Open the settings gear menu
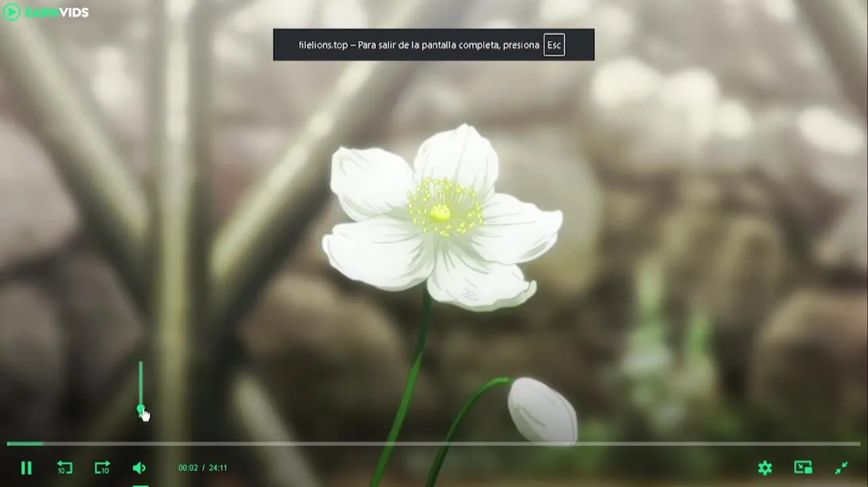This screenshot has width=868, height=487. coord(765,467)
